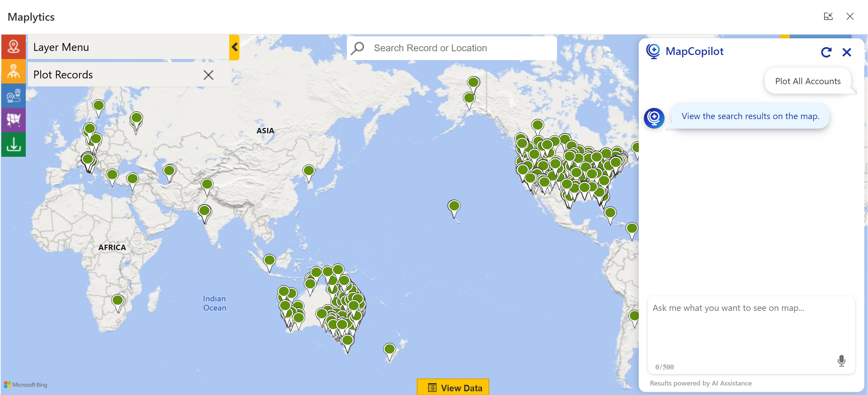Image resolution: width=868 pixels, height=395 pixels.
Task: Click View the search results message
Action: point(750,116)
